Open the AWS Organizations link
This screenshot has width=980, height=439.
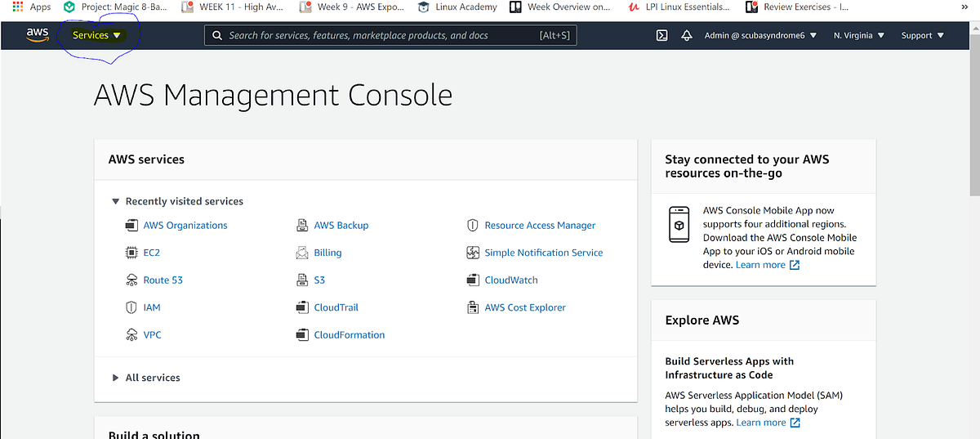click(185, 226)
